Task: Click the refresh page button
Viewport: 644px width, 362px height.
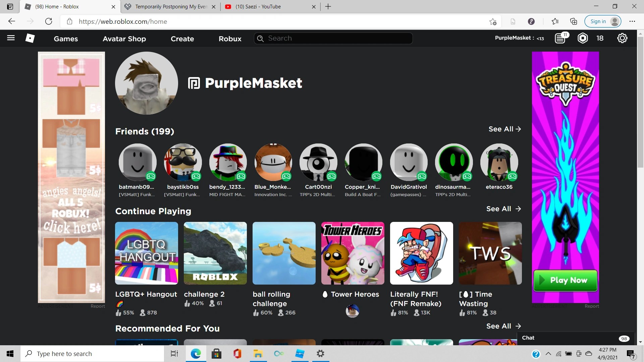Action: pyautogui.click(x=49, y=21)
